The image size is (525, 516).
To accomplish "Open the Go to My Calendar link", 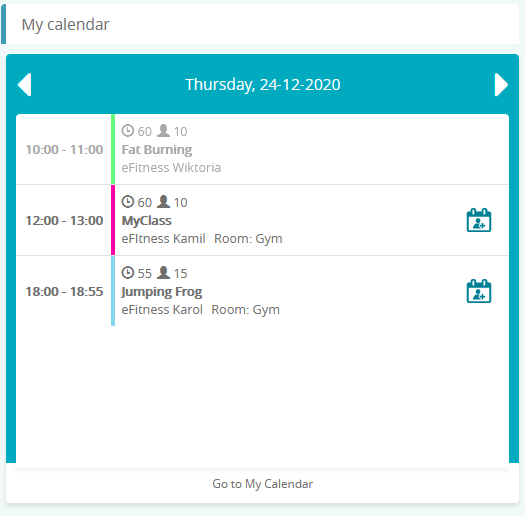I will [x=262, y=484].
